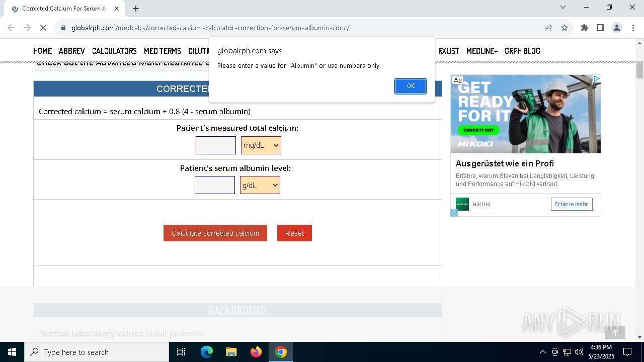Open Chrome three-dot menu
Image resolution: width=644 pixels, height=362 pixels.
[633, 28]
